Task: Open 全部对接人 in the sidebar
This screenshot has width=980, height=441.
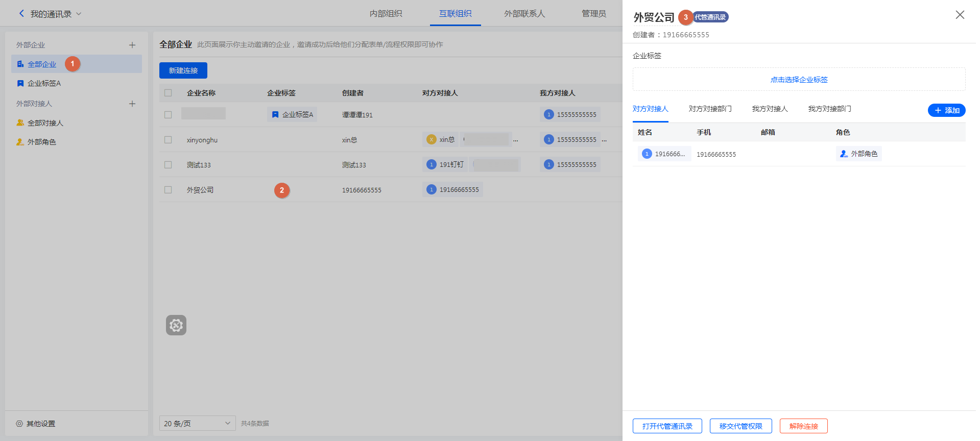Action: [45, 123]
